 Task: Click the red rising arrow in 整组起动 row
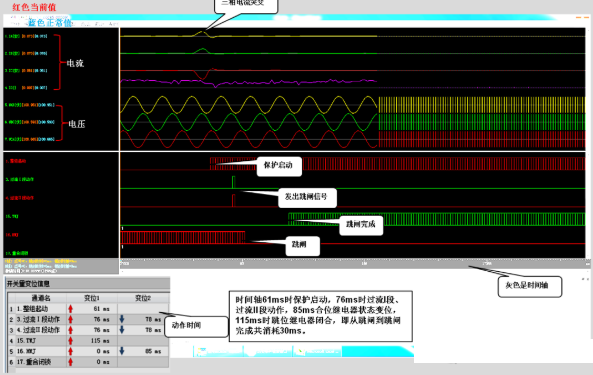(x=70, y=309)
